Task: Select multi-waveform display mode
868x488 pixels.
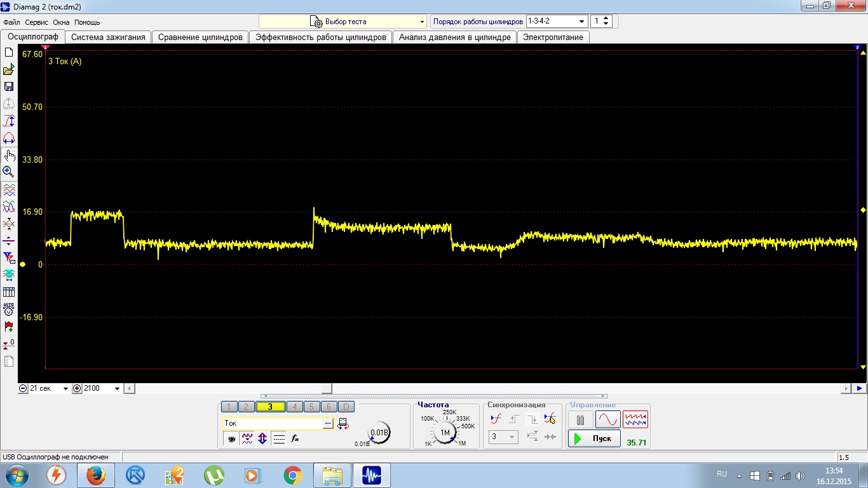Action: tap(635, 419)
